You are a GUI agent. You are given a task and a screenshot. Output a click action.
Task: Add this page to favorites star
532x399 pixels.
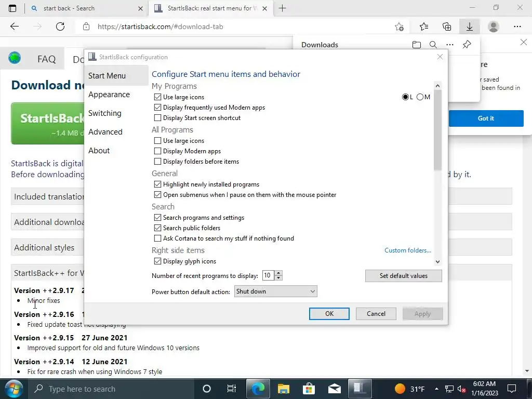pos(400,26)
